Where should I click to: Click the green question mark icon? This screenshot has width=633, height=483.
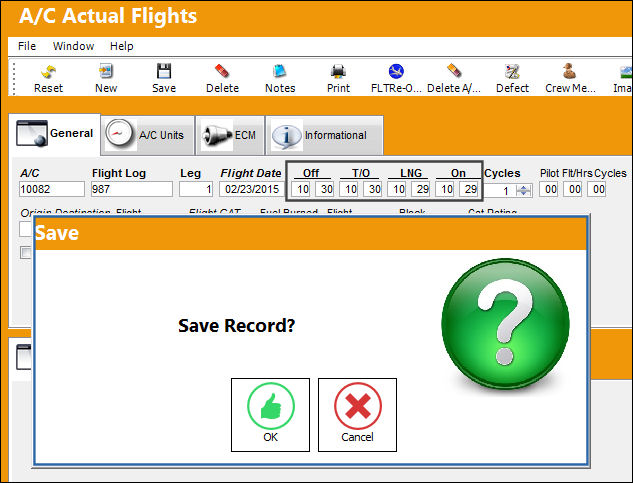click(505, 324)
